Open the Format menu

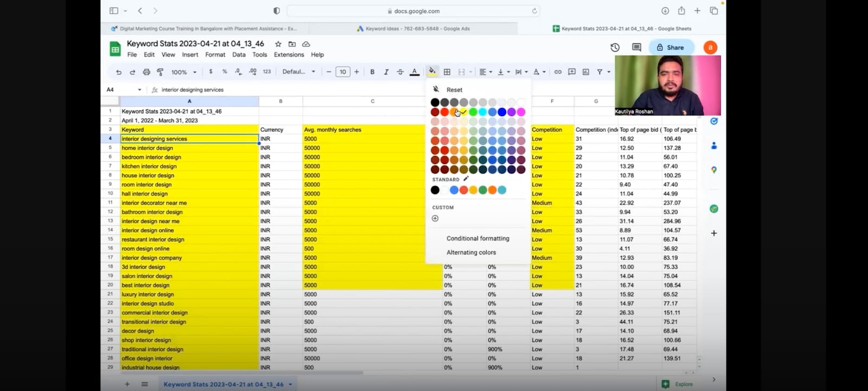(215, 55)
